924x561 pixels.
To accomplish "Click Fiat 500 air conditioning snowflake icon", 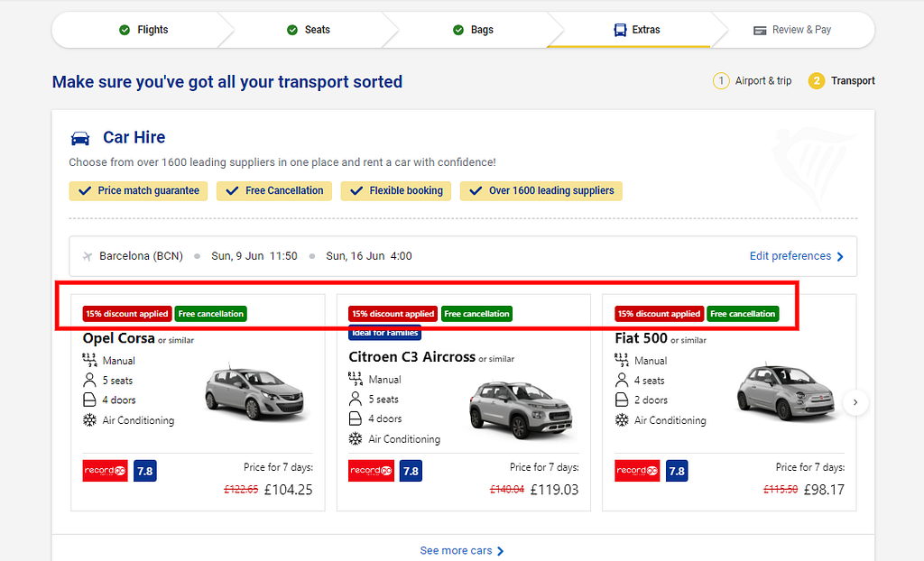I will (x=622, y=420).
